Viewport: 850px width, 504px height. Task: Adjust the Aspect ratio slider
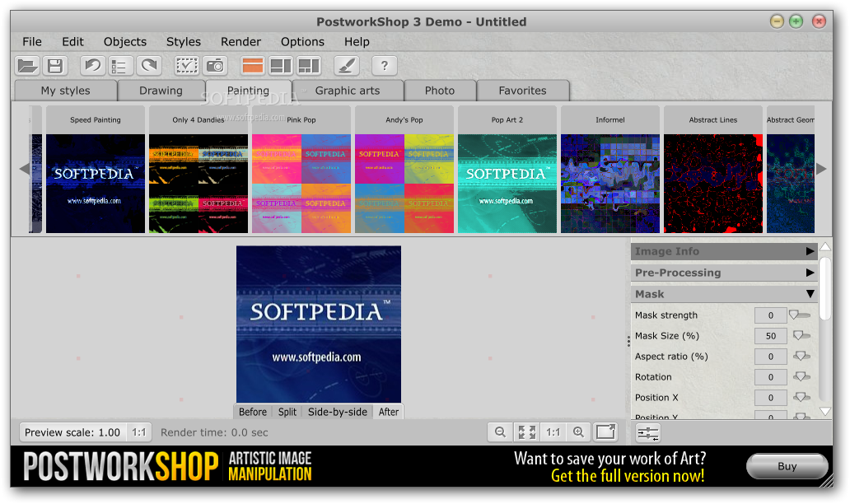[x=801, y=356]
